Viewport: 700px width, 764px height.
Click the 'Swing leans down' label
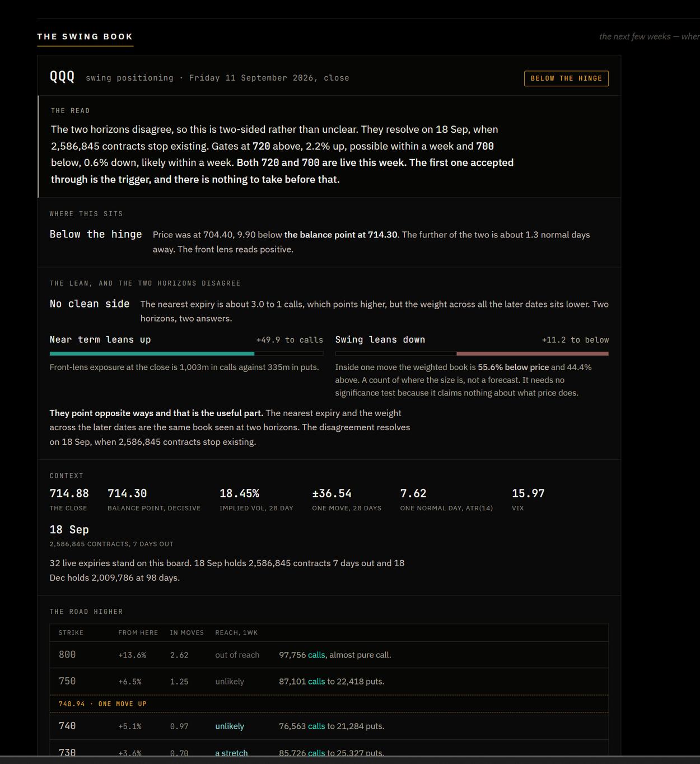click(x=380, y=340)
